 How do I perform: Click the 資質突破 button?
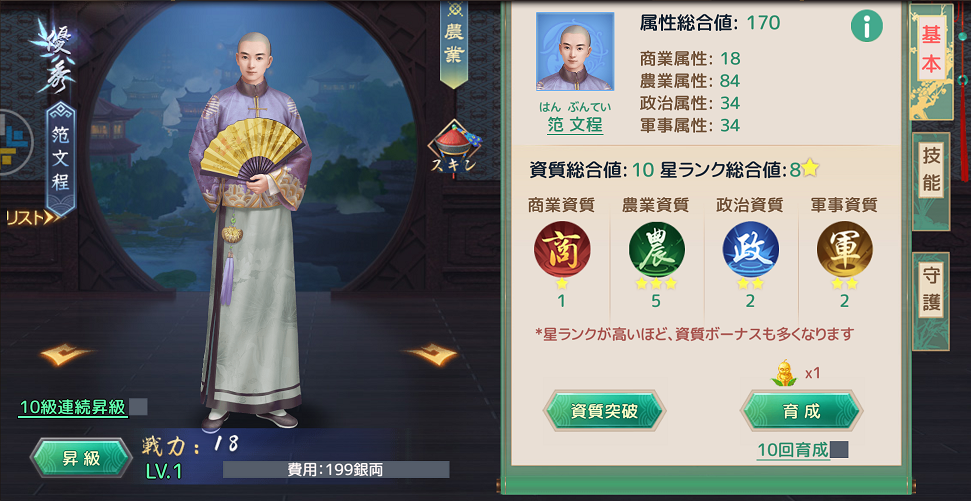pyautogui.click(x=604, y=411)
